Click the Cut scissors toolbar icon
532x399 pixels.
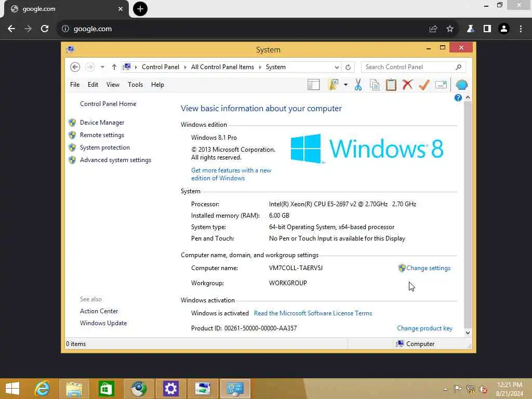pyautogui.click(x=358, y=85)
